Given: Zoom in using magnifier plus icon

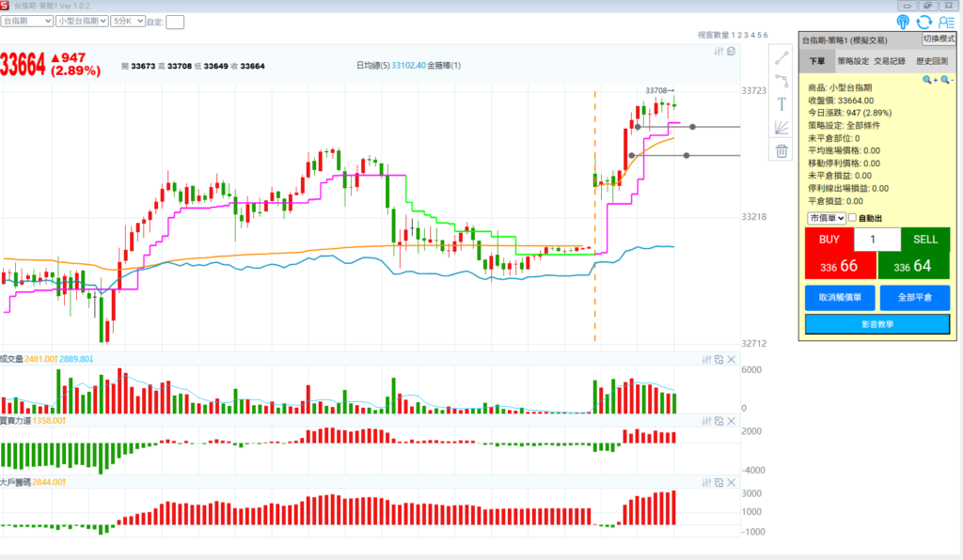Looking at the screenshot, I should (x=929, y=81).
